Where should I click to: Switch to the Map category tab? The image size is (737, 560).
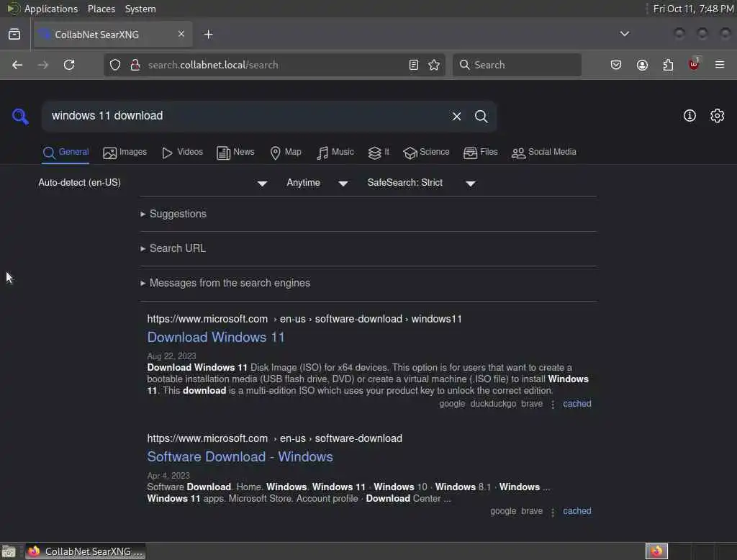pyautogui.click(x=285, y=153)
